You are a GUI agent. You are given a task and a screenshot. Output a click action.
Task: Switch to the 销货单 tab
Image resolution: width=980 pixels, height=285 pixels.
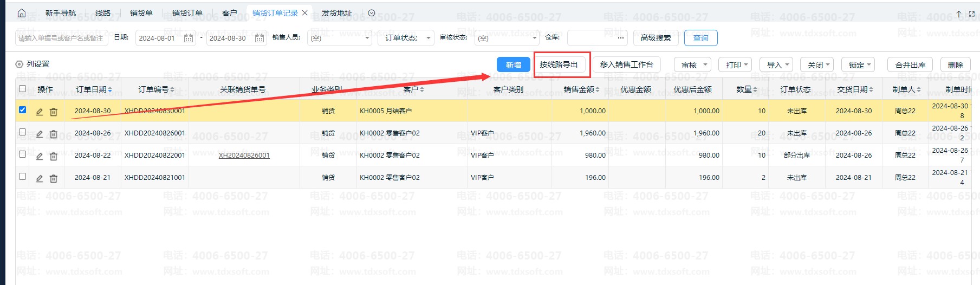[x=141, y=13]
